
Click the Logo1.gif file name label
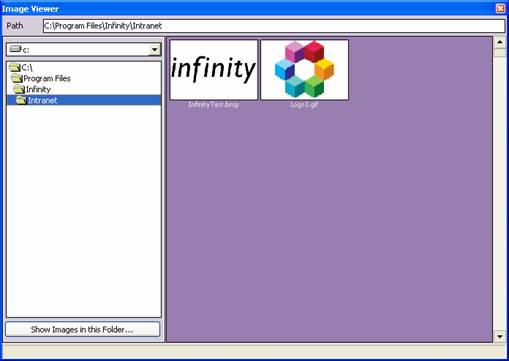click(x=304, y=105)
